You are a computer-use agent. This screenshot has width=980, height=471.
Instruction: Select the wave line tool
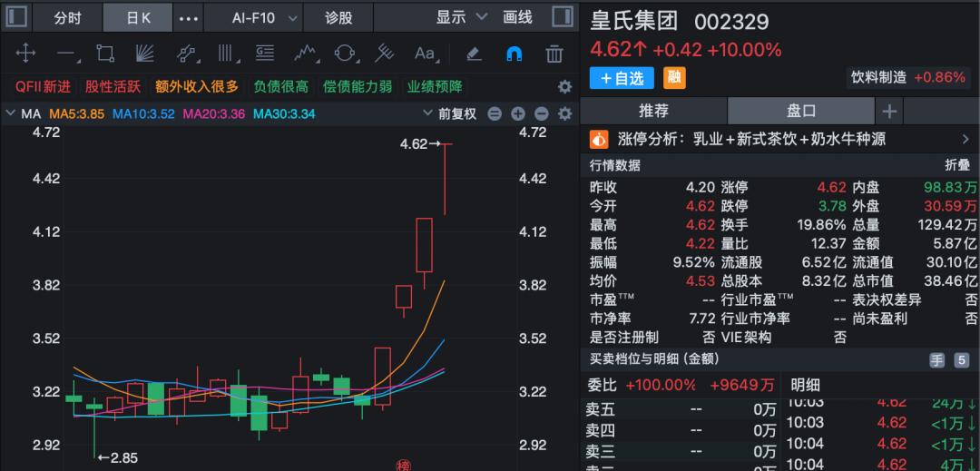(x=306, y=54)
